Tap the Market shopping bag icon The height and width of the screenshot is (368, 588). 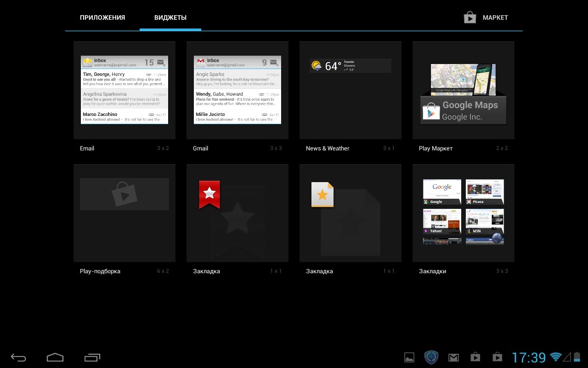click(469, 17)
